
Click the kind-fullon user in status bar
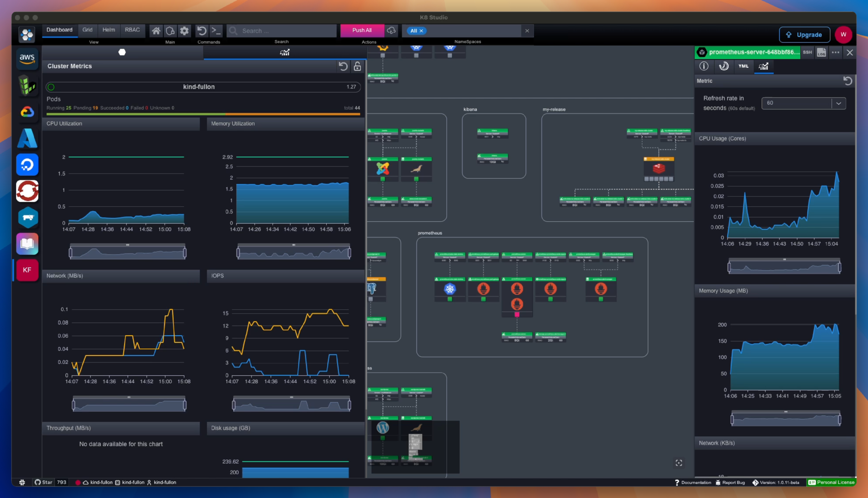click(x=162, y=482)
